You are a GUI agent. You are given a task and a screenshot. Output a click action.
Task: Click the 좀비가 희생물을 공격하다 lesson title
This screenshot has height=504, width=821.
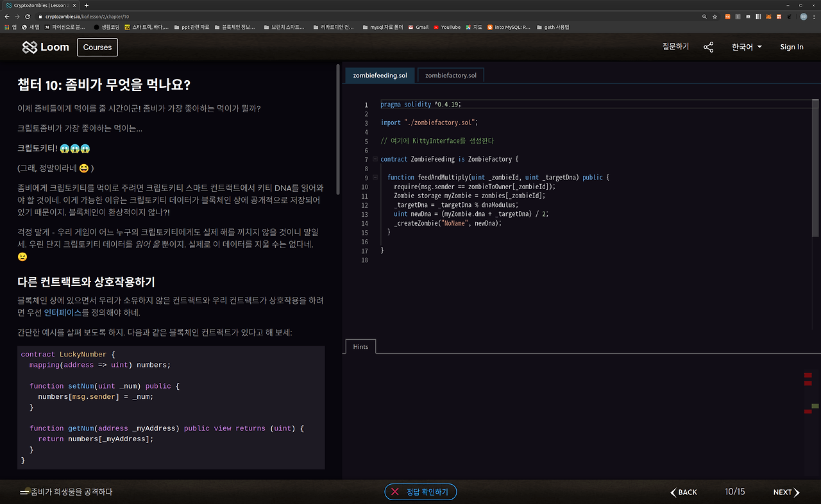[x=71, y=492]
